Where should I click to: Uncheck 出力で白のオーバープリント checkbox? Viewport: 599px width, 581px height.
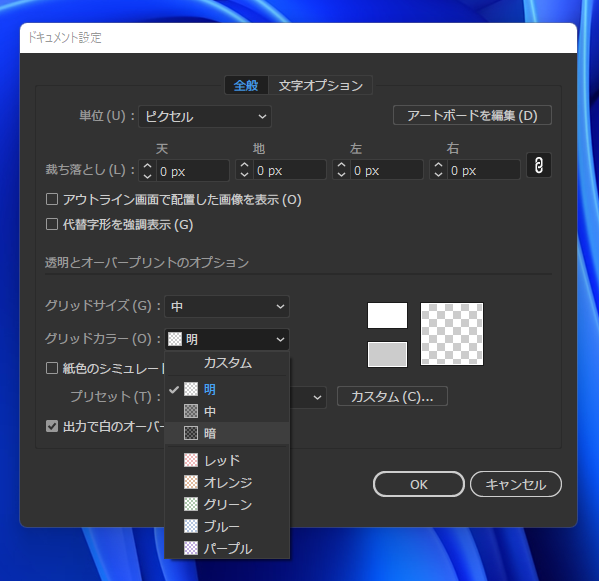(x=52, y=426)
